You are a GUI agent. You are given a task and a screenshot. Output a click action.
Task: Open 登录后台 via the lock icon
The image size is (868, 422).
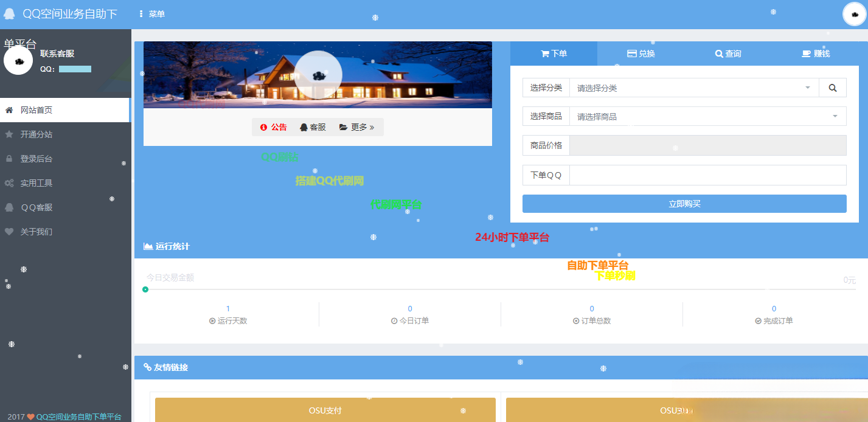click(8, 158)
